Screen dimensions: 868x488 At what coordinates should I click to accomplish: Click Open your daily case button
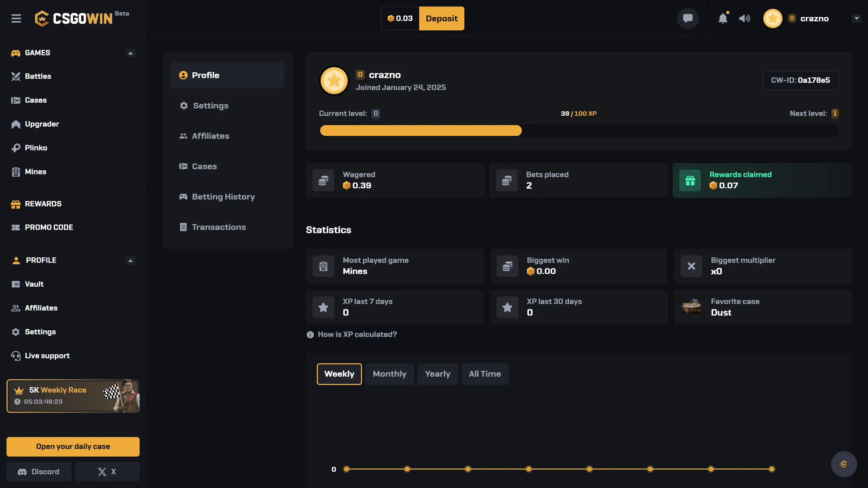[73, 446]
